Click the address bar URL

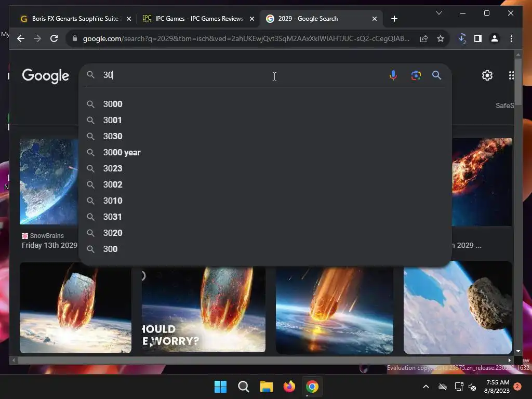[x=246, y=38]
